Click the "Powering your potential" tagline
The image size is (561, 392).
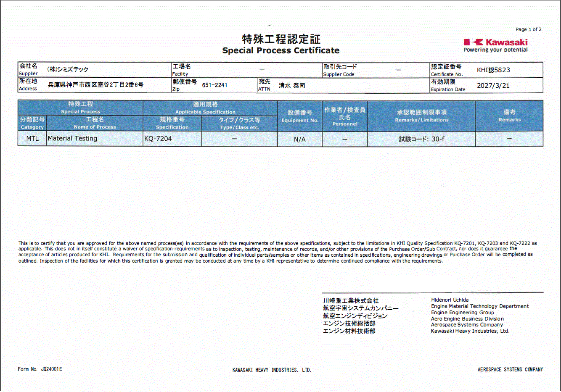point(495,50)
